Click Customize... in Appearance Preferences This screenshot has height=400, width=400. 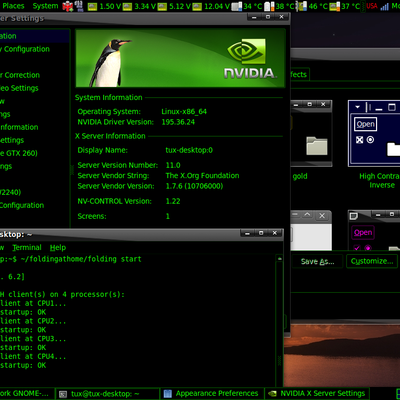pos(372,261)
